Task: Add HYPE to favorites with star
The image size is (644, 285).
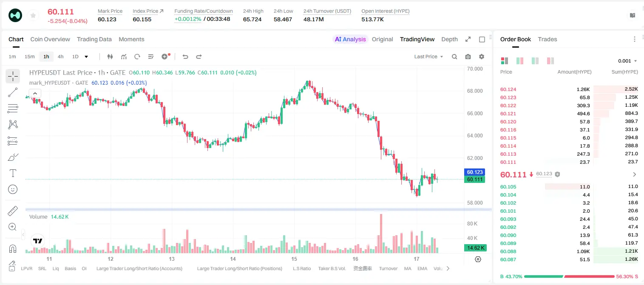Action: (33, 16)
